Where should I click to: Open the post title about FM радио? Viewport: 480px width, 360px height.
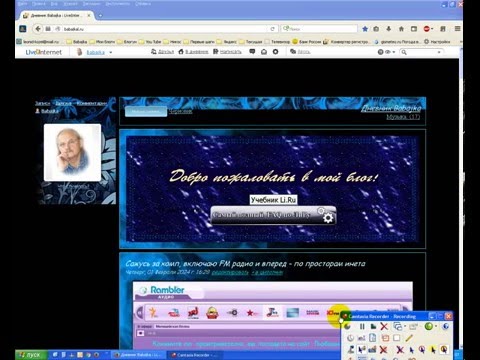(x=245, y=264)
